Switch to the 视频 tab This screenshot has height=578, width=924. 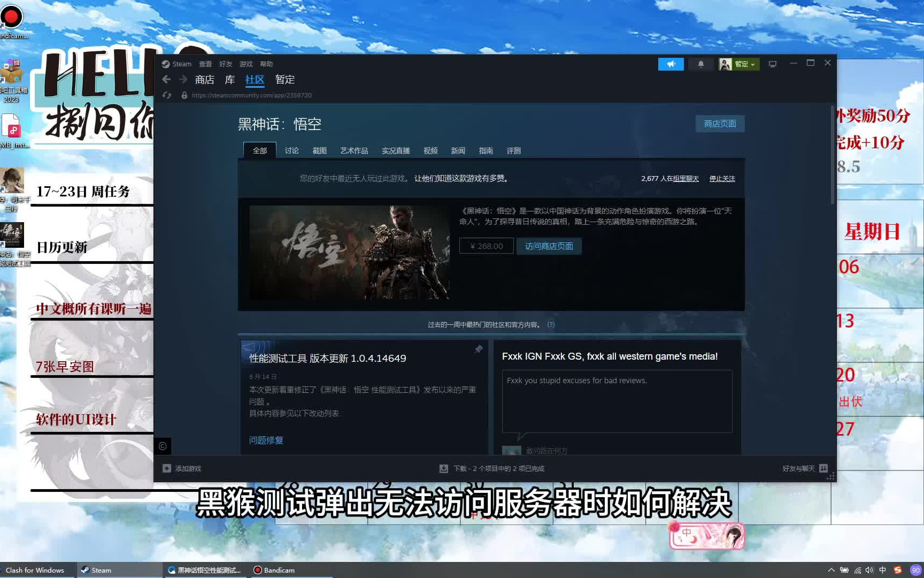click(x=430, y=150)
